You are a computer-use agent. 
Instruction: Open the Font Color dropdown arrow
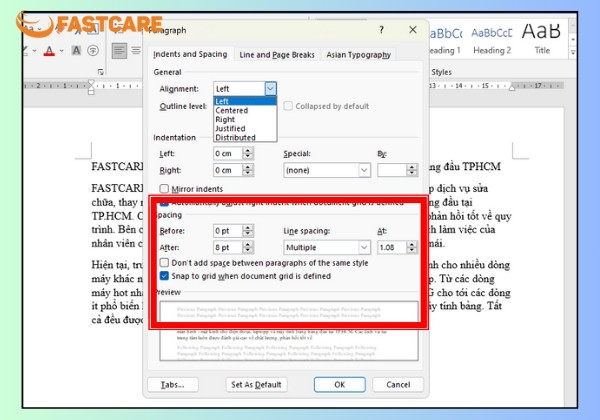click(x=62, y=51)
